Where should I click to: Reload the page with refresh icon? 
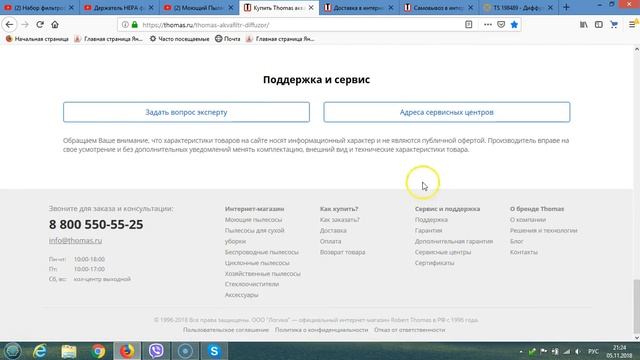(40, 24)
